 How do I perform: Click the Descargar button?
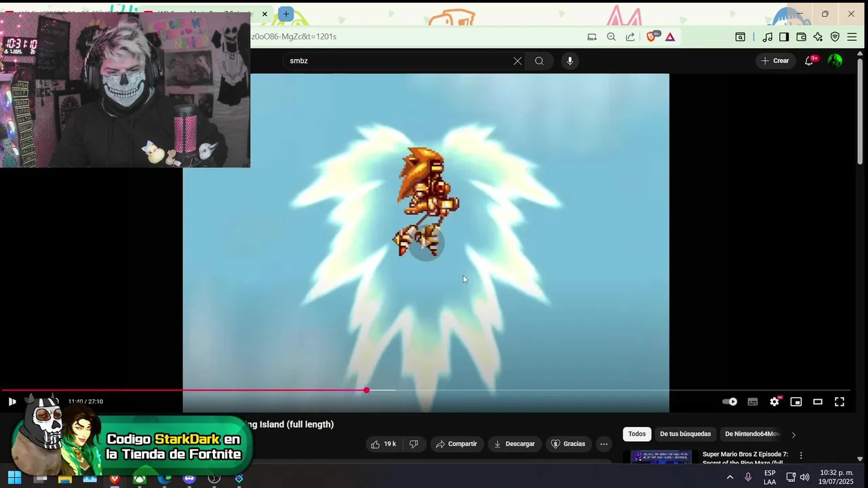pos(515,444)
